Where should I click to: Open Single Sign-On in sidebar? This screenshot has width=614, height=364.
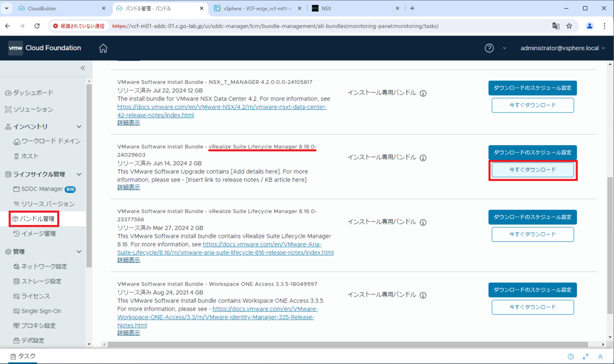(x=37, y=311)
